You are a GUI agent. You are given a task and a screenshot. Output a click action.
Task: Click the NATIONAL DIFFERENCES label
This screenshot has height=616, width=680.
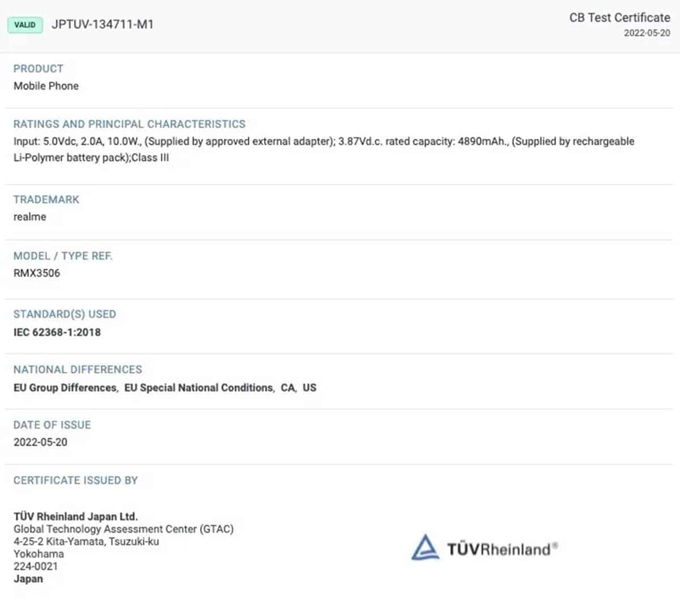[x=78, y=369]
